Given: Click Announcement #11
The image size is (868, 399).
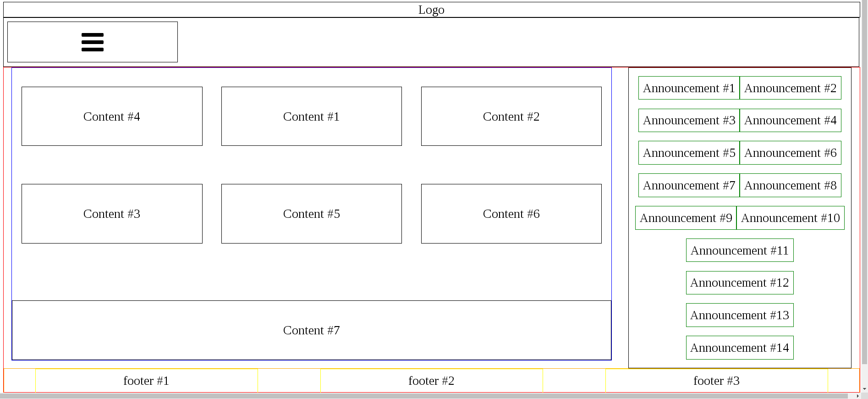Looking at the screenshot, I should [739, 250].
